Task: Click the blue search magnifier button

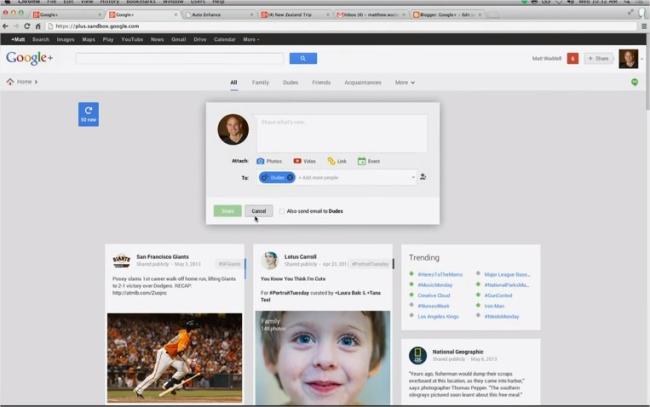Action: click(x=303, y=58)
